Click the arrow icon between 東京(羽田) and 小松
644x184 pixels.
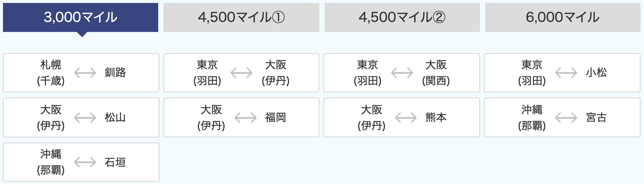566,73
